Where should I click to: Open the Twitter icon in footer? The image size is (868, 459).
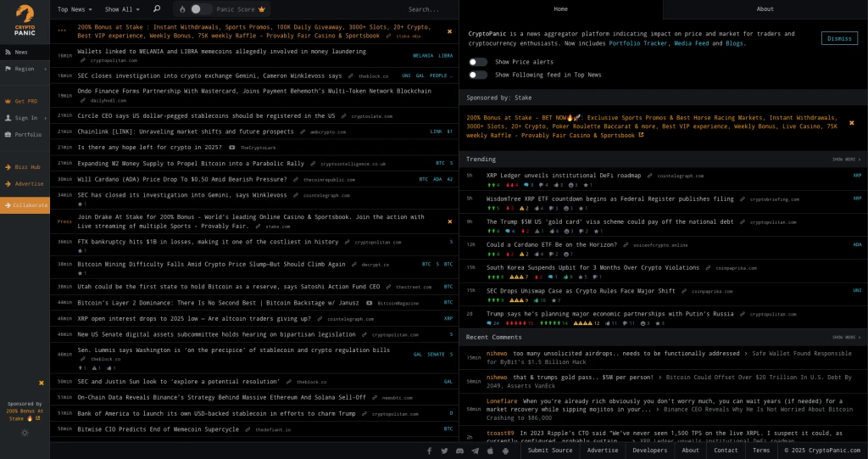click(444, 451)
